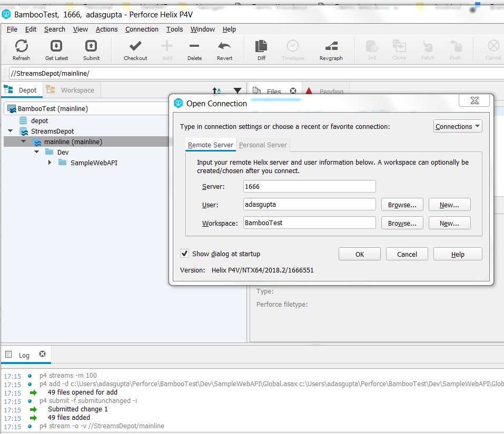
Task: Click the Submit toolbar icon
Action: tap(91, 46)
